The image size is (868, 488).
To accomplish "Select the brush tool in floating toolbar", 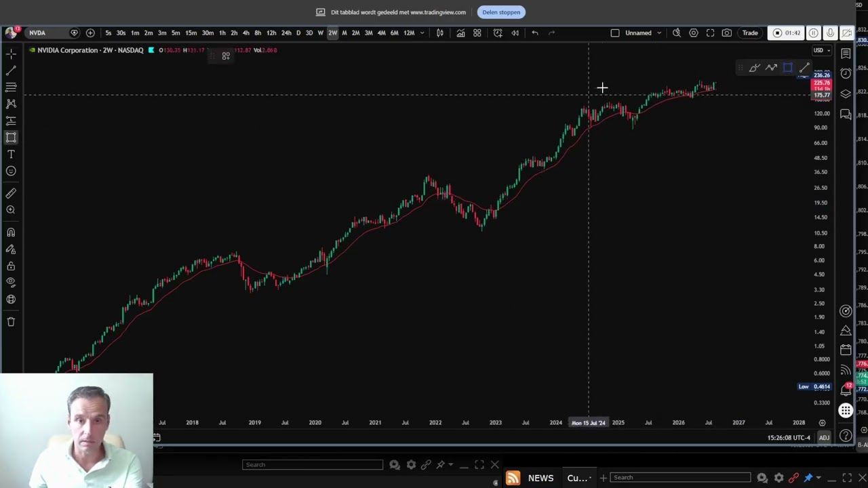I will (754, 68).
